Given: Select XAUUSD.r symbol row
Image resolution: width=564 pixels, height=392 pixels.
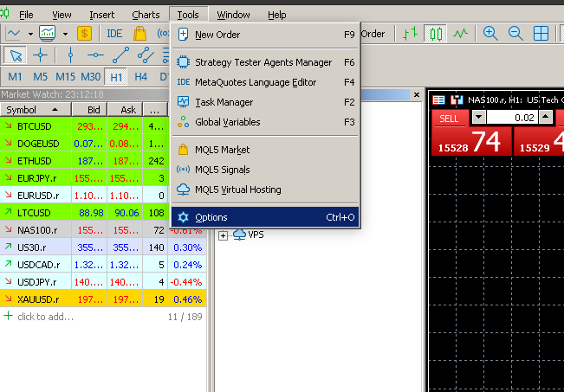Looking at the screenshot, I should tap(103, 299).
